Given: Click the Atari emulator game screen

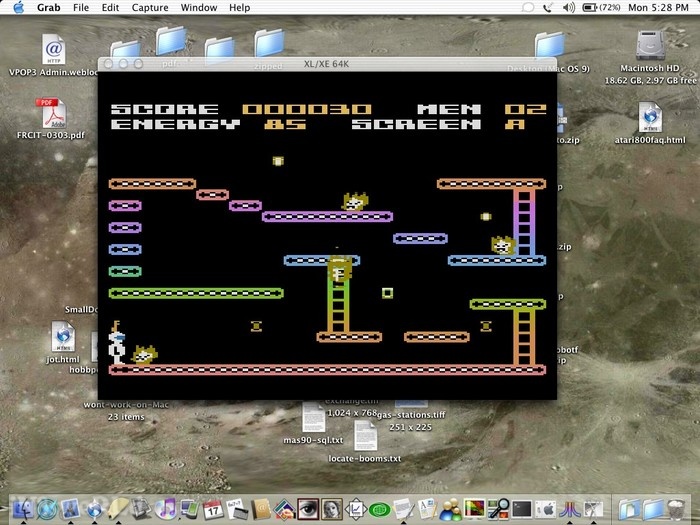Looking at the screenshot, I should tap(327, 235).
